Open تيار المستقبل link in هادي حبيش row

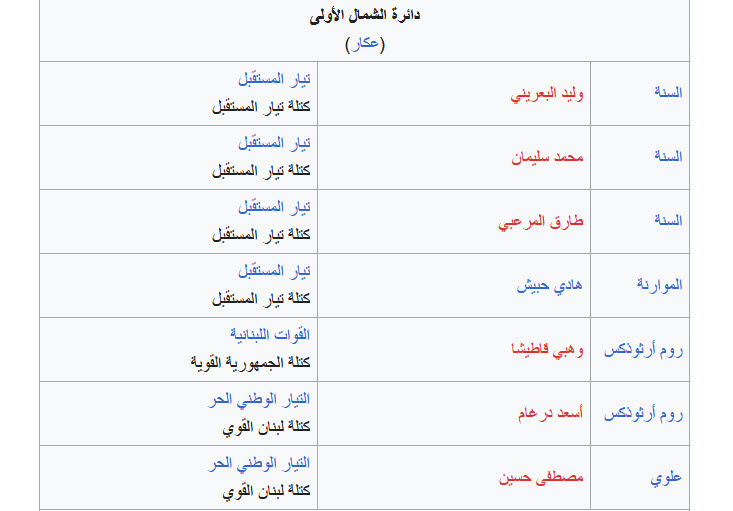tap(274, 271)
